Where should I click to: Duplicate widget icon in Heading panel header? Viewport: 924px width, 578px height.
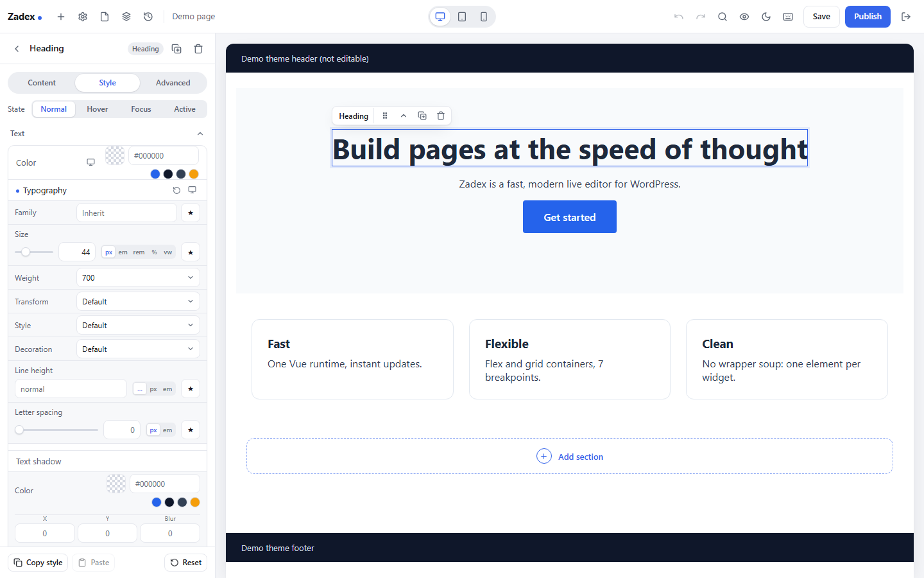[176, 49]
